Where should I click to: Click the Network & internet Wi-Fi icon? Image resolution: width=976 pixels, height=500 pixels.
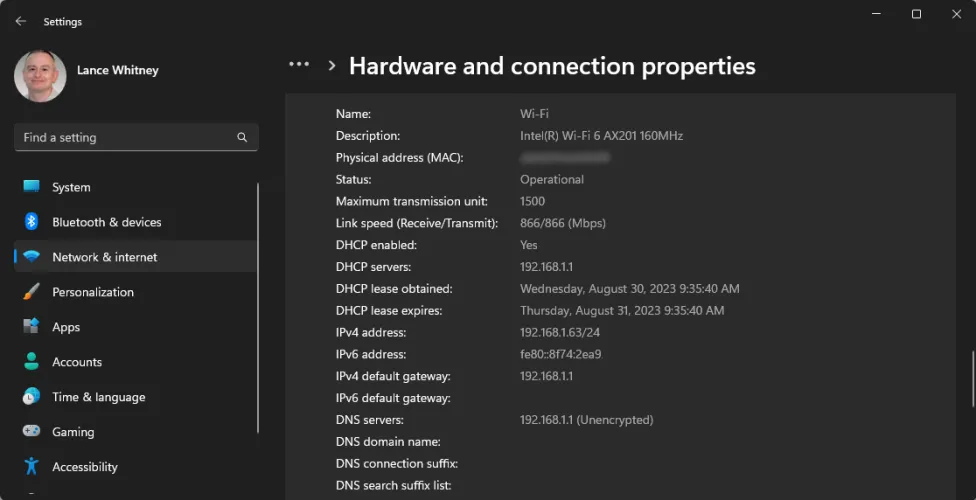pyautogui.click(x=32, y=257)
